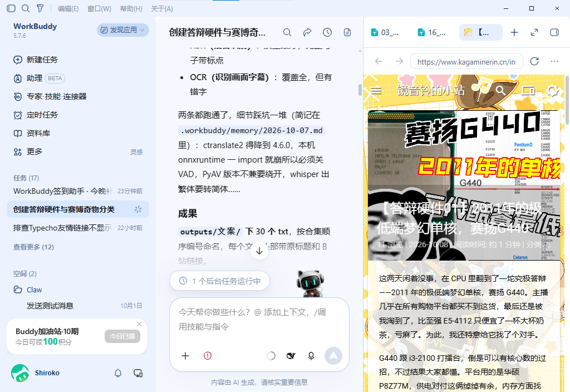Select the 【... browser tab

click(480, 32)
